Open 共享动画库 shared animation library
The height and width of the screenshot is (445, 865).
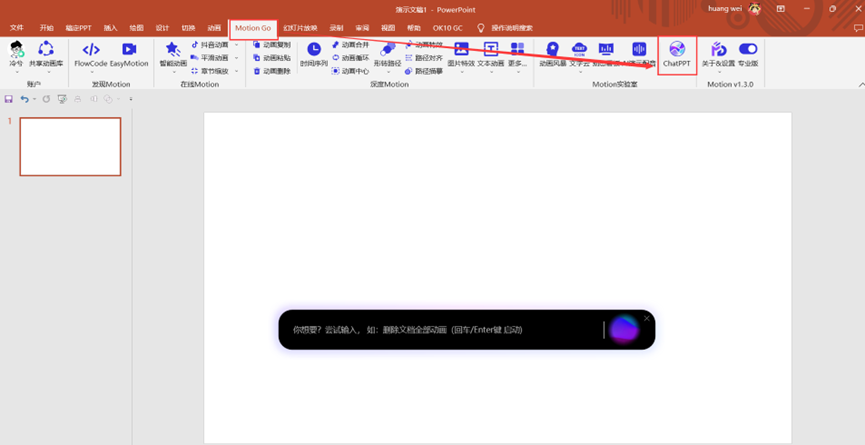[46, 53]
